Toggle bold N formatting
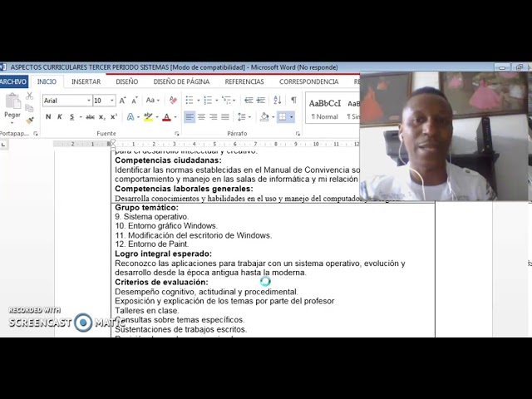 [48, 116]
